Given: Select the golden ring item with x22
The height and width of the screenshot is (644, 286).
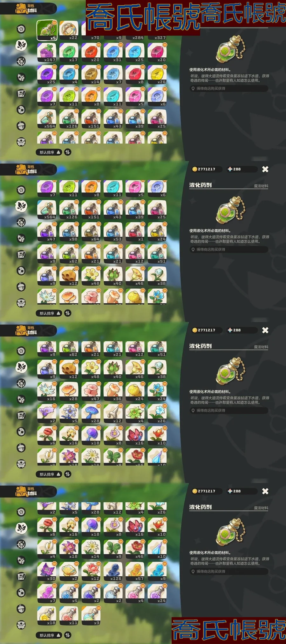Looking at the screenshot, I should coord(69,31).
